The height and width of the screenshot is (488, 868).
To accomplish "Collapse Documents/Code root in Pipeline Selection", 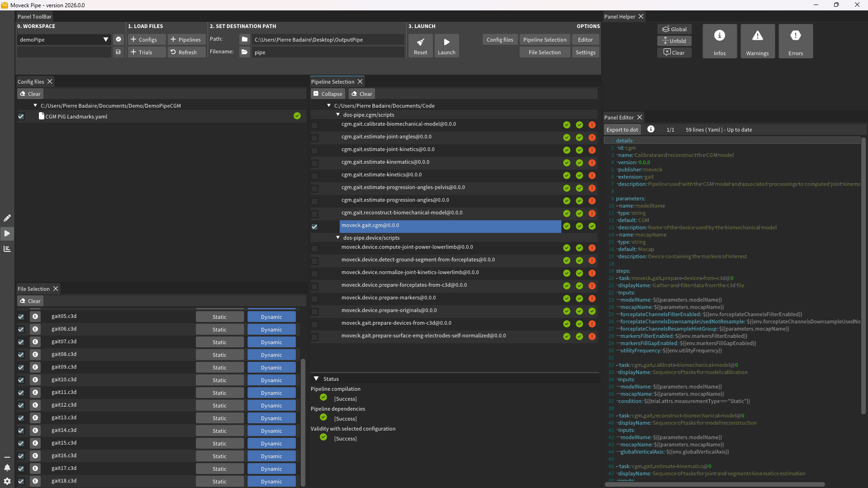I will pos(329,105).
